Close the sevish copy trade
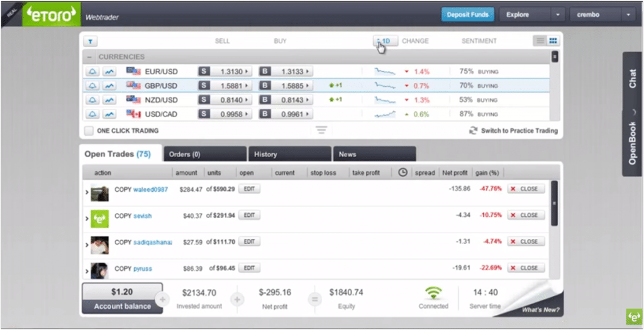 click(x=526, y=215)
